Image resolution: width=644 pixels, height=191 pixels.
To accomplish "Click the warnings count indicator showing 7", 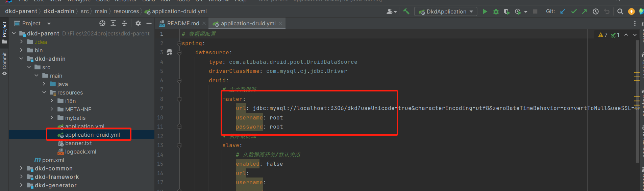I will pyautogui.click(x=603, y=35).
